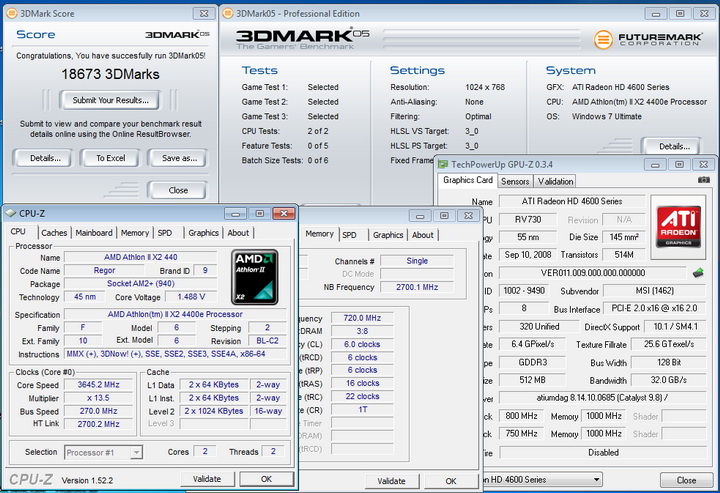Viewport: 720px width, 493px height.
Task: Click the GPU-Z camera screenshot icon
Action: coord(703,180)
